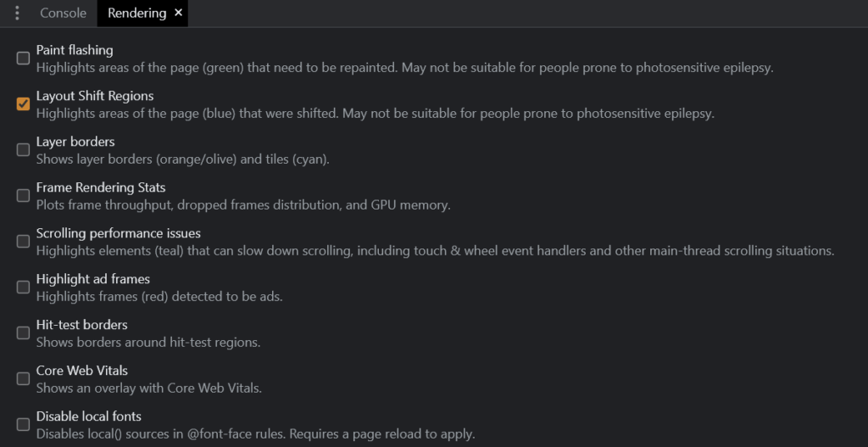Click the Frame Rendering Stats label

[x=101, y=187]
